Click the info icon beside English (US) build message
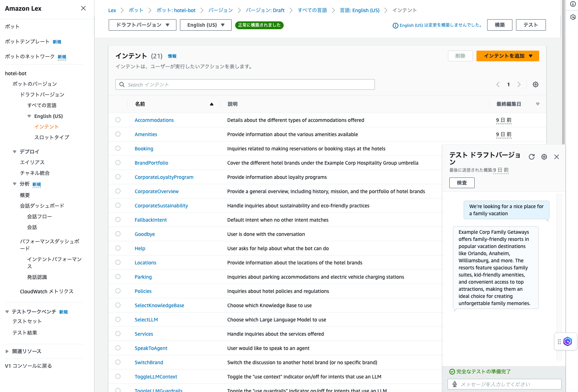The image size is (578, 392). (395, 26)
